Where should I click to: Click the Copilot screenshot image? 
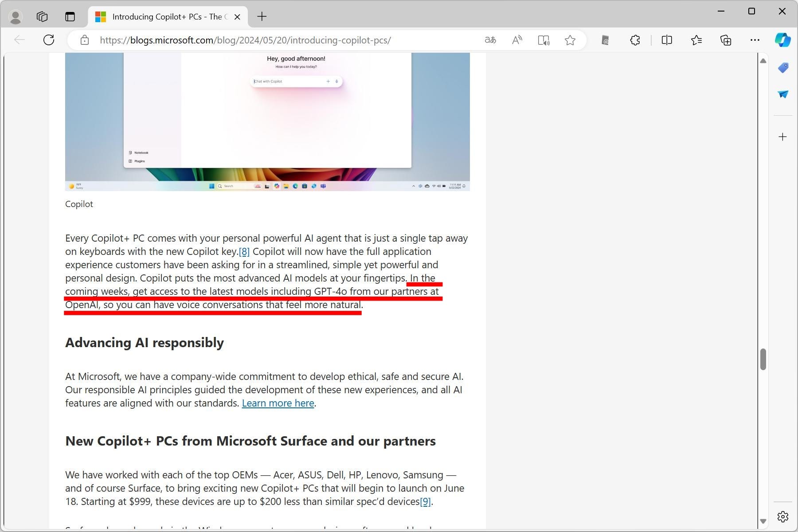coord(267,122)
